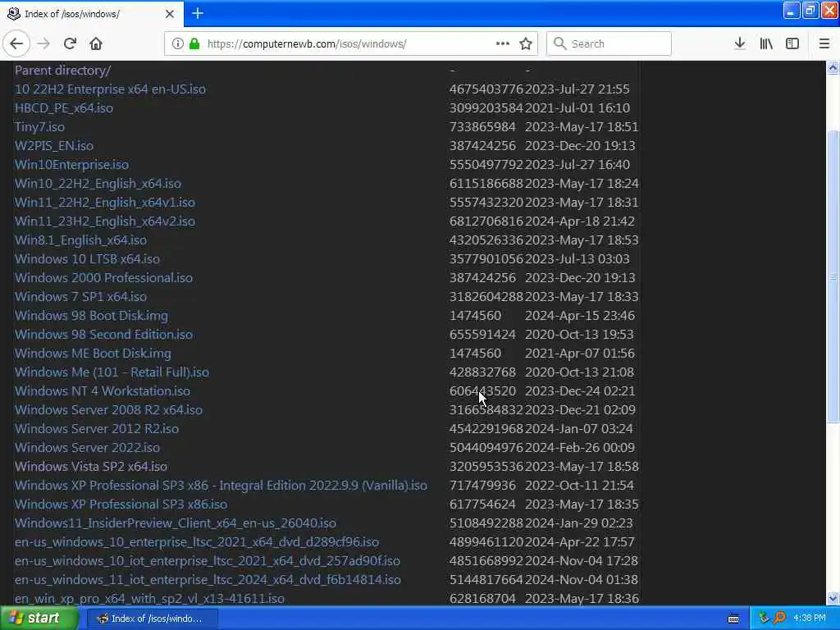Click Win8.1_English_x64.iso link
This screenshot has height=630, width=840.
pyautogui.click(x=80, y=240)
